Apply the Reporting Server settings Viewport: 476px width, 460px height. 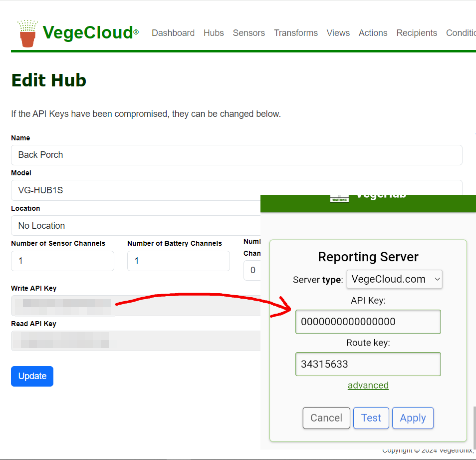tap(413, 418)
